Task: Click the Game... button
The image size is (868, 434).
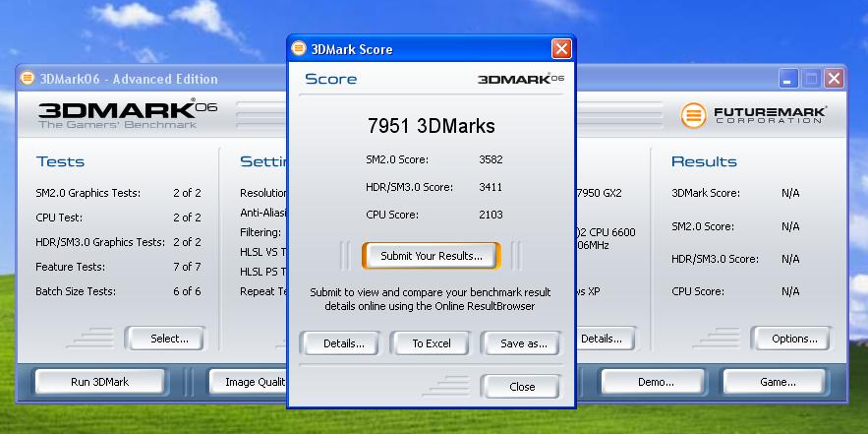Action: coord(775,382)
